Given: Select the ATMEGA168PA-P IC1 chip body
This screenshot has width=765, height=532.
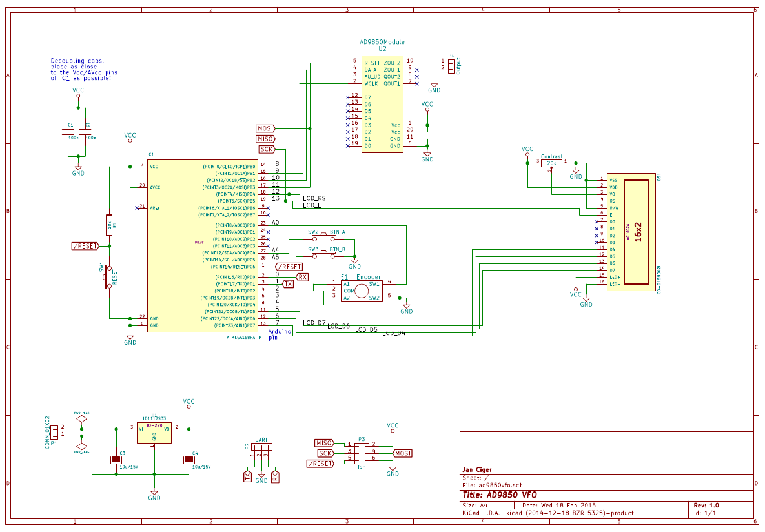Looking at the screenshot, I should (203, 245).
